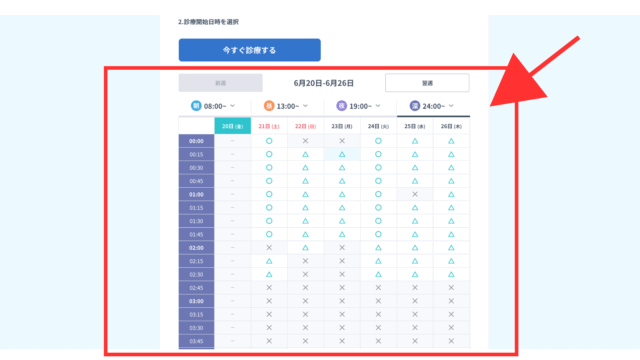Choose the 00:15 triangle slot on 22日
640x360 pixels.
pos(305,154)
